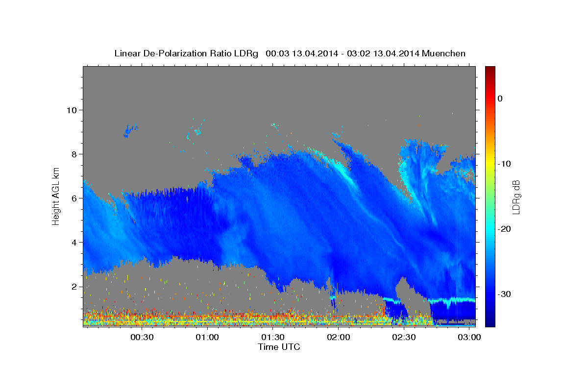Viewport: 588px width, 392px height.
Task: Click the 01:30 time tick label
Action: click(x=273, y=338)
